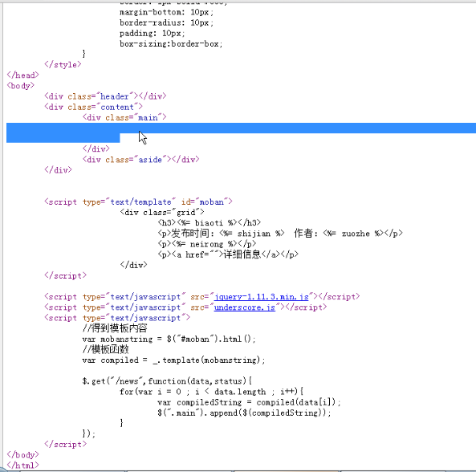This screenshot has width=476, height=472.
Task: Click the $.get("/news" line
Action: point(167,381)
